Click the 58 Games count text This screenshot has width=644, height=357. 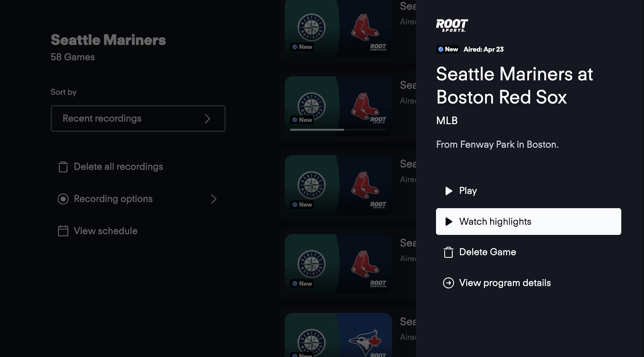pyautogui.click(x=73, y=57)
